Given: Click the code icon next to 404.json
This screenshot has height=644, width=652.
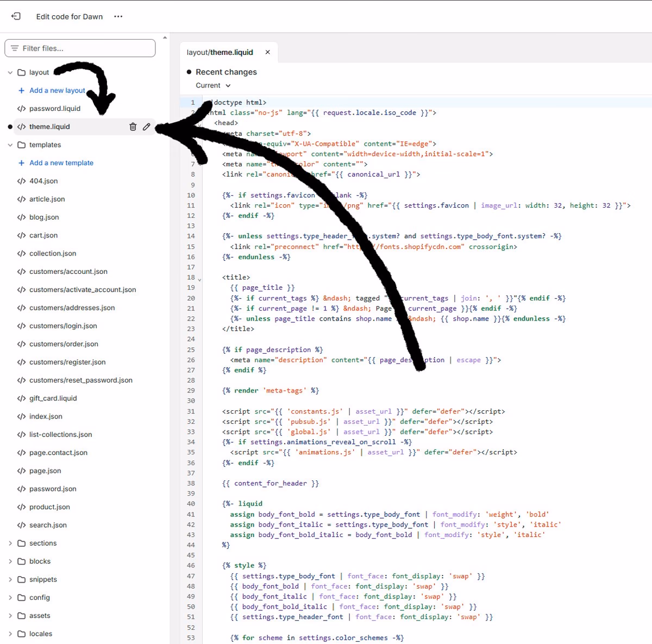Looking at the screenshot, I should pos(21,181).
